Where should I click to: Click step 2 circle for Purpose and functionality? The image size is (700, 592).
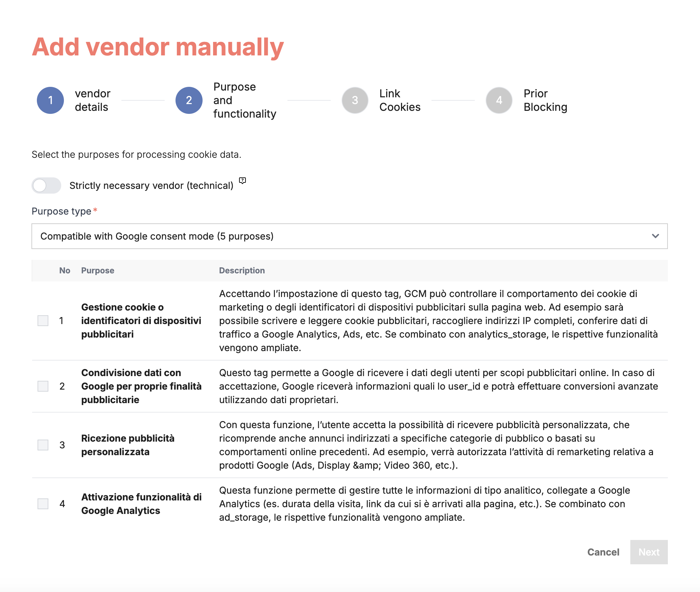tap(189, 100)
